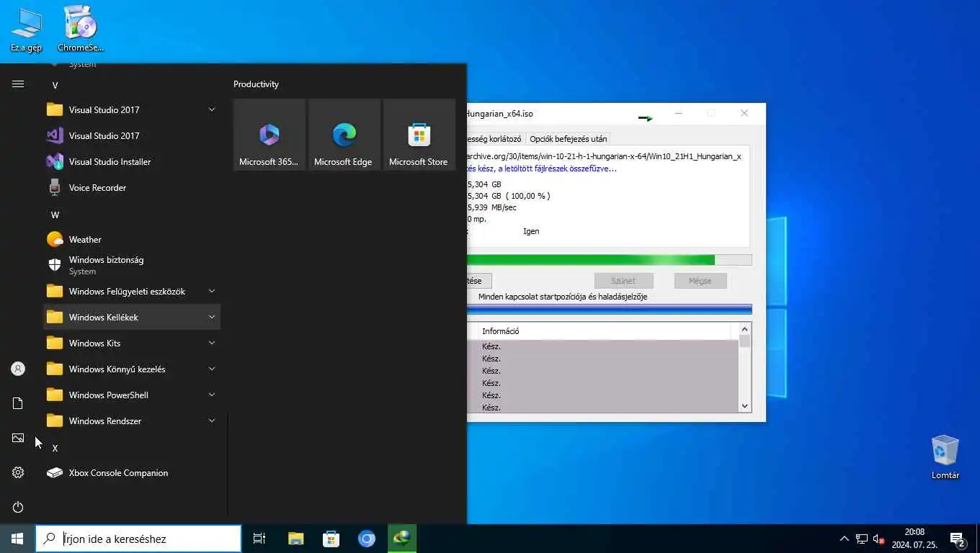Open the Chromium browser taskbar icon
Image resolution: width=980 pixels, height=553 pixels.
(367, 539)
